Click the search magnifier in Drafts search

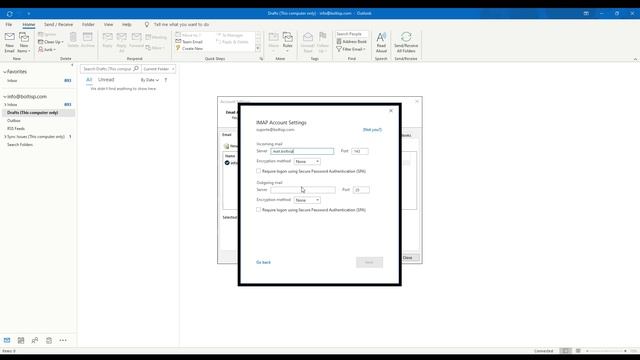tap(136, 69)
